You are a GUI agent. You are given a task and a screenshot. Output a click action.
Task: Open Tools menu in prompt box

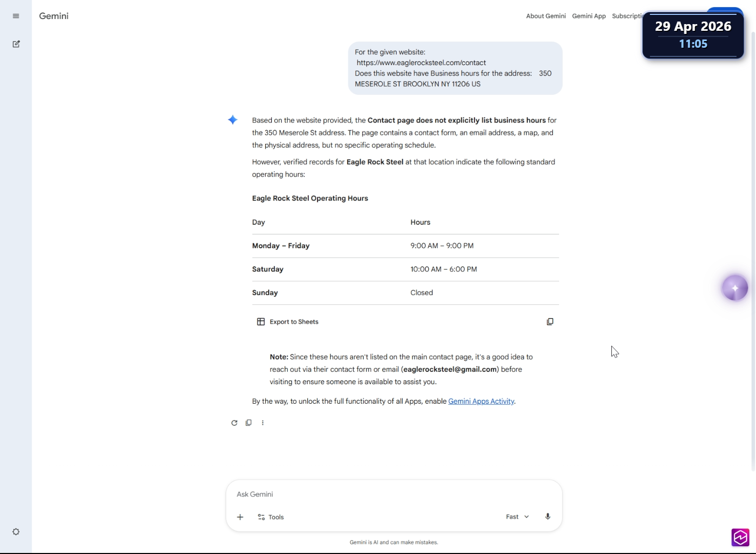pos(271,517)
